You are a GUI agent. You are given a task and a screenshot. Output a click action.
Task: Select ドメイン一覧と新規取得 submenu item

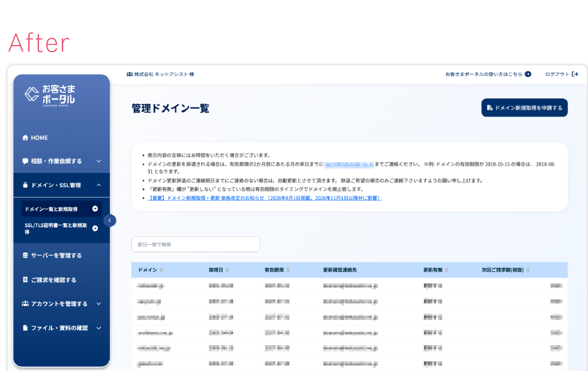click(61, 209)
